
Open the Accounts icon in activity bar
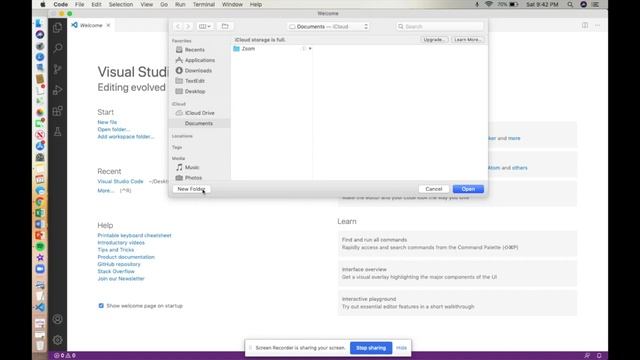coord(58,319)
